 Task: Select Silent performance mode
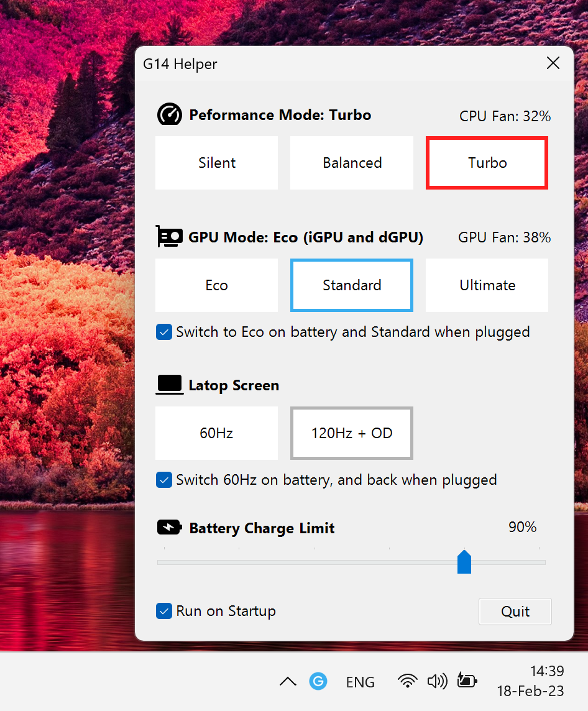(216, 163)
